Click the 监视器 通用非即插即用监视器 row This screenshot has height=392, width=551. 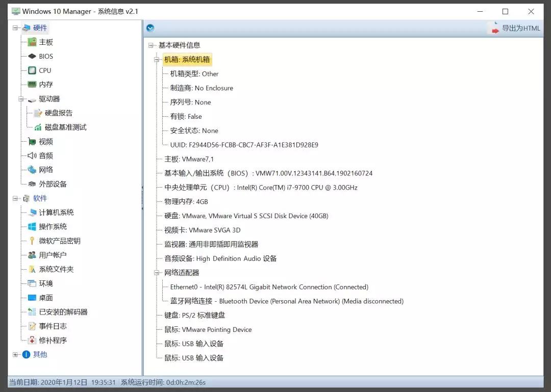tap(212, 245)
